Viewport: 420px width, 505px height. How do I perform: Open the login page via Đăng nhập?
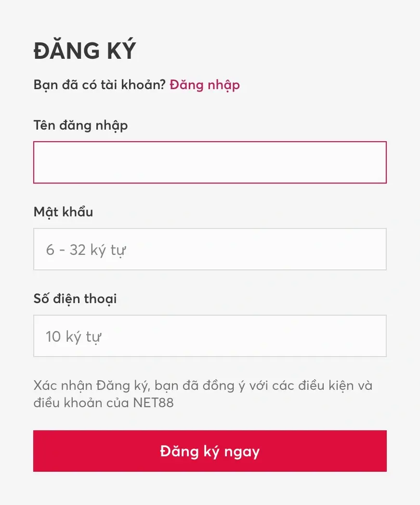point(204,85)
